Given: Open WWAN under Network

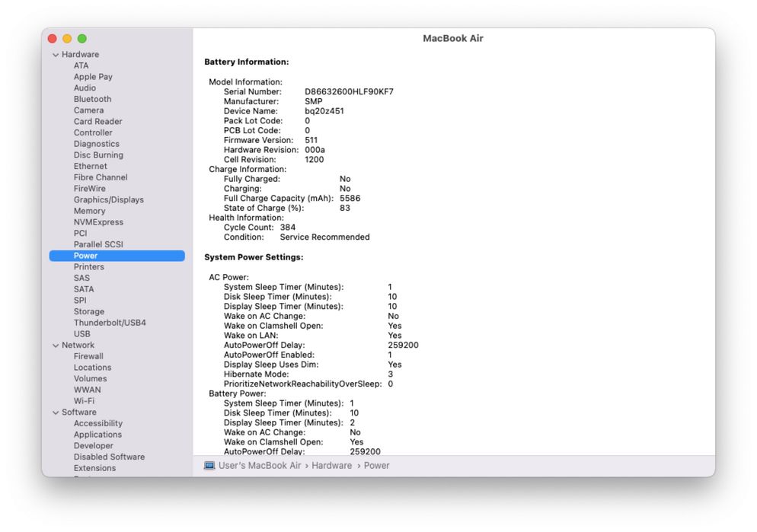Looking at the screenshot, I should click(x=88, y=390).
